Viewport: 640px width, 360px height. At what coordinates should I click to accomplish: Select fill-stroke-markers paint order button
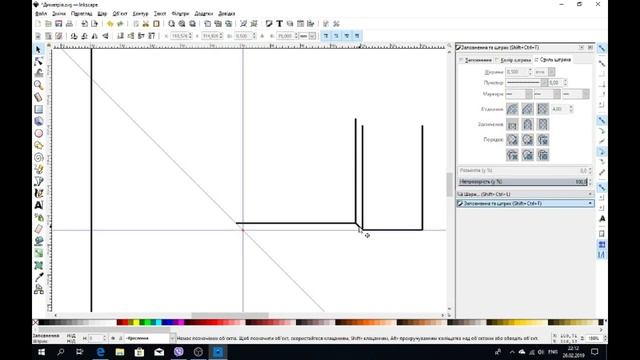(x=512, y=140)
